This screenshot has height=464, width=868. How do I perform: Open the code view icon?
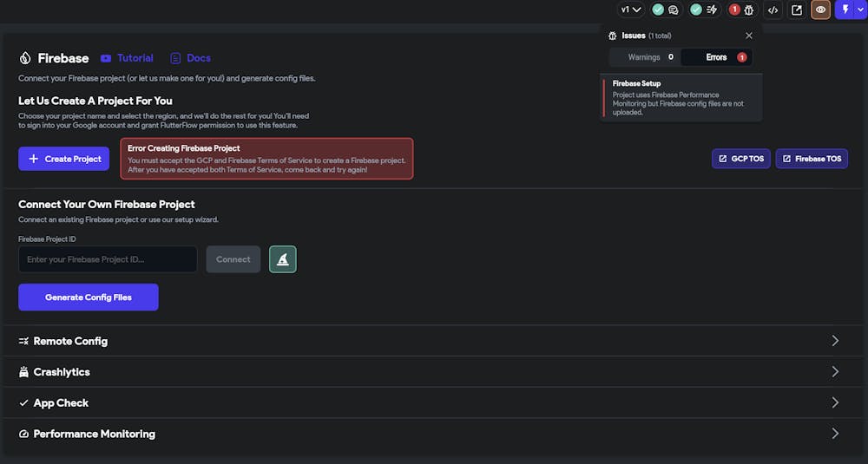(x=773, y=10)
